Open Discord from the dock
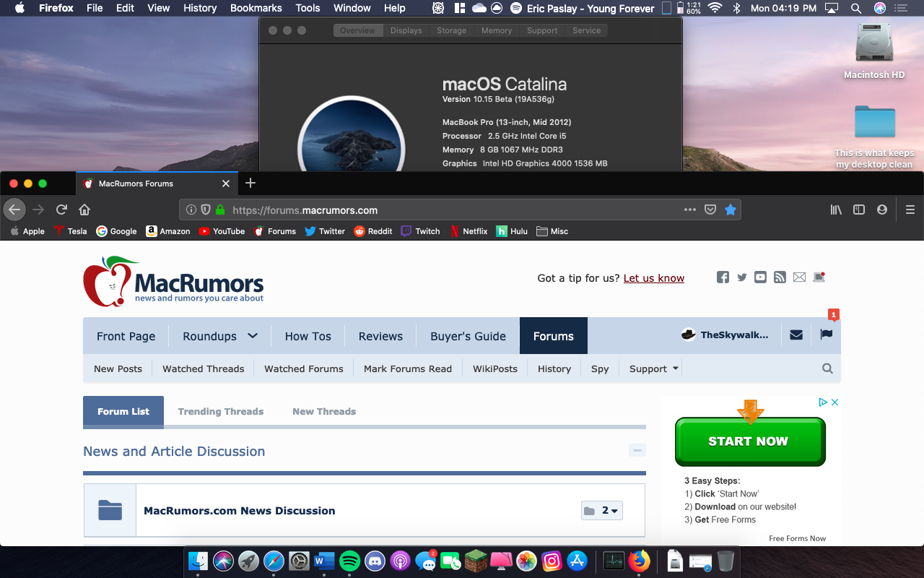Screen dimensions: 924x578 (375, 561)
